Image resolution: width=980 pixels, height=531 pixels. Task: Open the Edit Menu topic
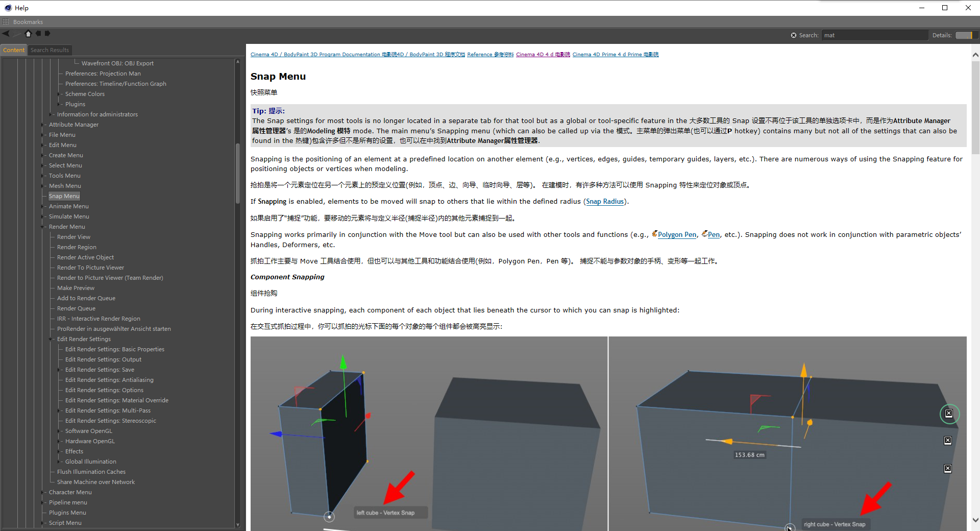63,145
